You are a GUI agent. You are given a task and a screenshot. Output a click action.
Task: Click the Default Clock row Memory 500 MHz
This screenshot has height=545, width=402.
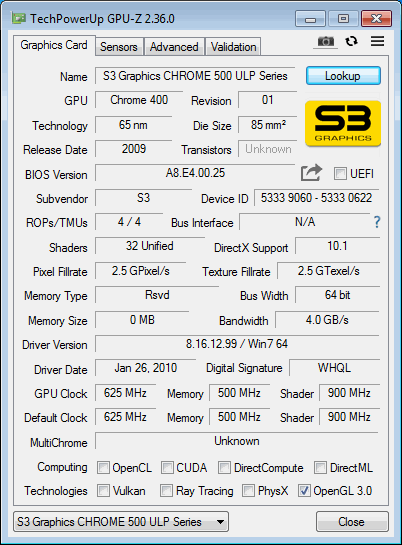239,417
